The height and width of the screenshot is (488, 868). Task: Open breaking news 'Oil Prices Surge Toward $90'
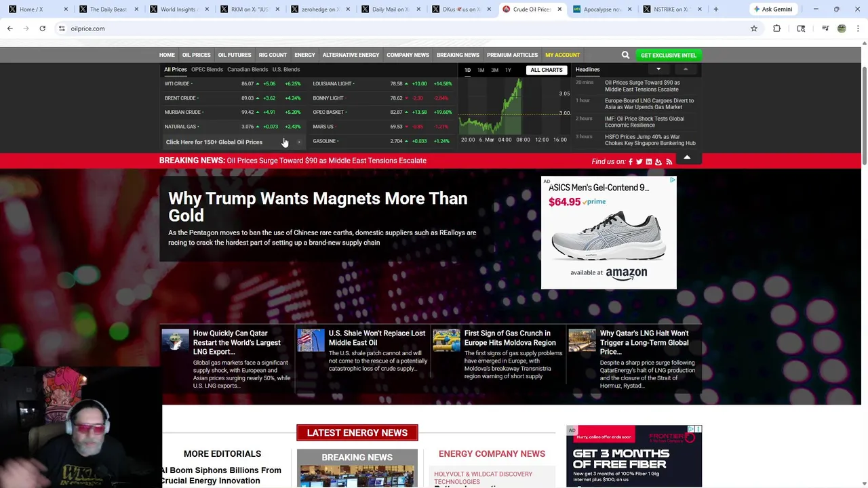(326, 161)
